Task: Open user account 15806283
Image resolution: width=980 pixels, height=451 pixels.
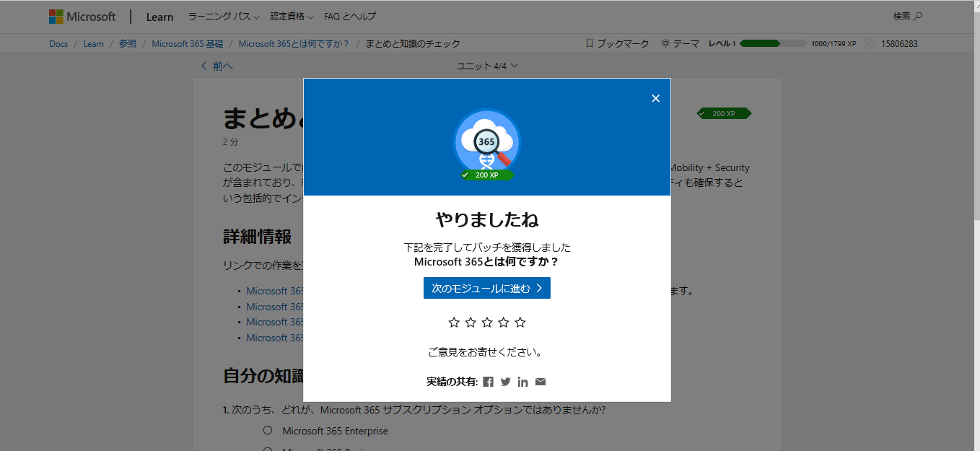Action: (899, 44)
